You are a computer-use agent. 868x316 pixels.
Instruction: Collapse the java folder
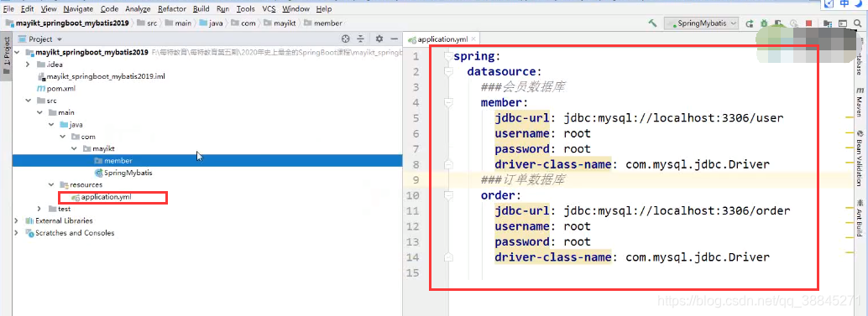pos(51,125)
